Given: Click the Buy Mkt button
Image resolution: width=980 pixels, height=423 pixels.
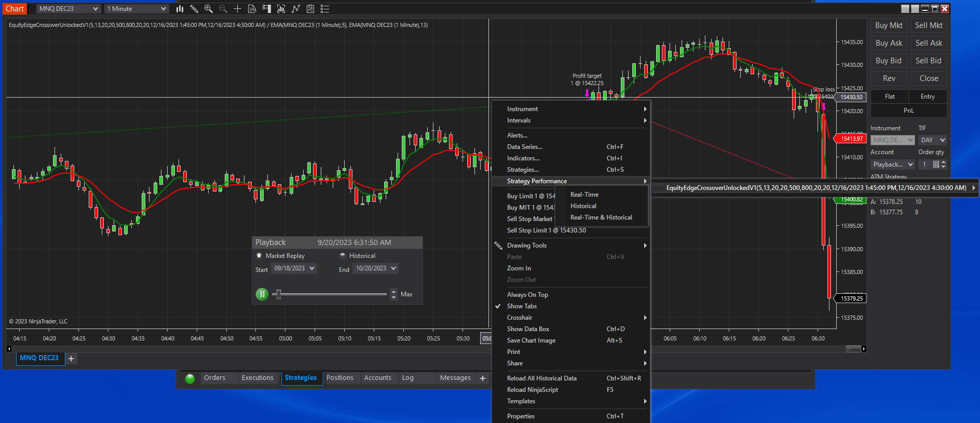Looking at the screenshot, I should tap(889, 25).
